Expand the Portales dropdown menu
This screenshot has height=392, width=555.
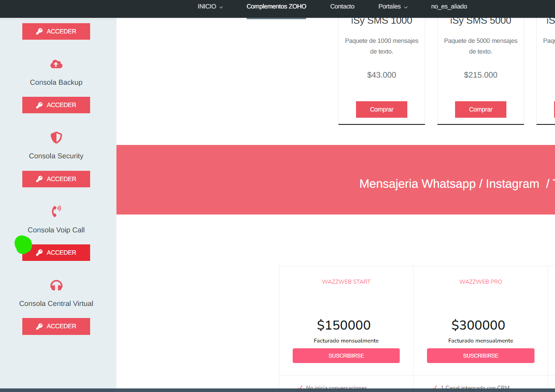click(x=393, y=7)
